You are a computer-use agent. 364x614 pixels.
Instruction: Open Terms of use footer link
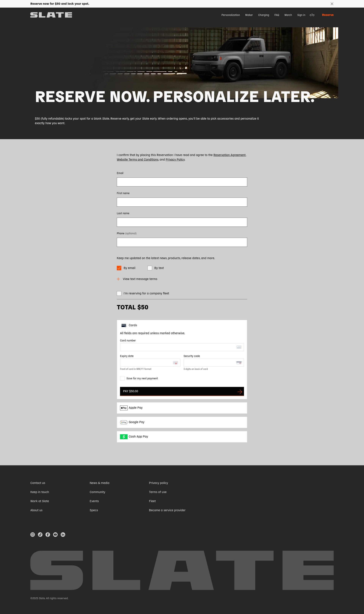[x=158, y=492]
